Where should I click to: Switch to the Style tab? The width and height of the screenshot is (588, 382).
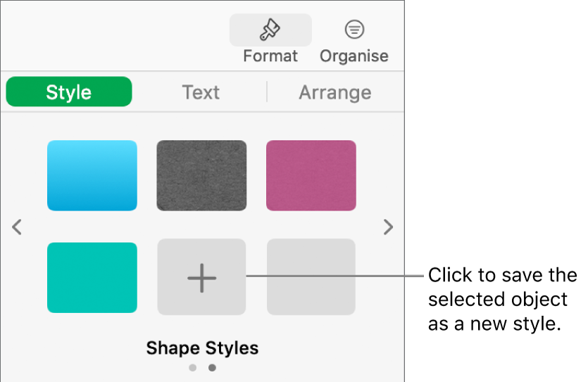pyautogui.click(x=68, y=92)
